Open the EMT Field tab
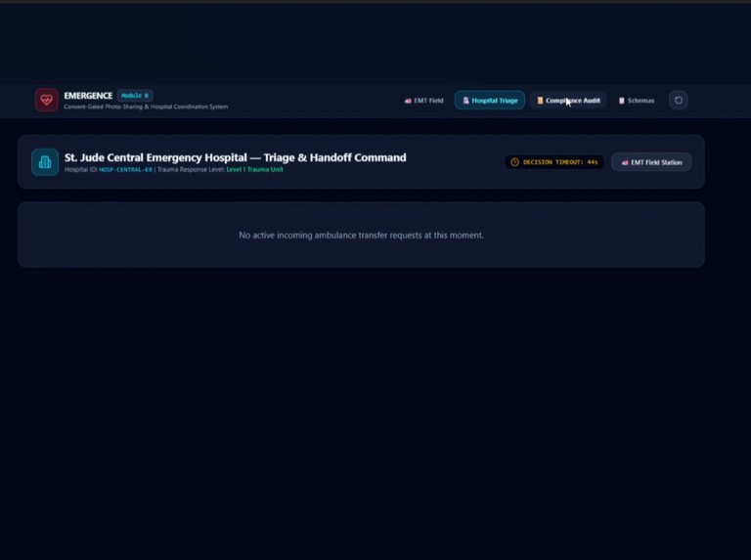The height and width of the screenshot is (560, 751). pyautogui.click(x=424, y=101)
